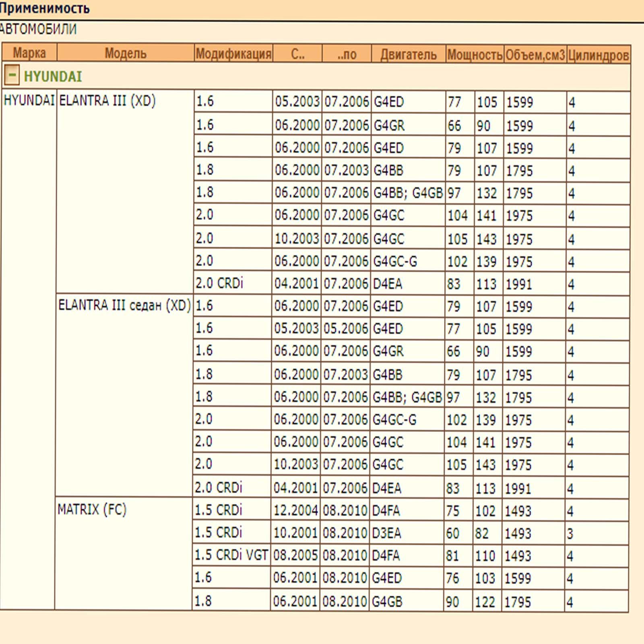Click the АВТОМОБИЛИ subsection label
Viewport: 644px width, 644px height.
[x=38, y=29]
